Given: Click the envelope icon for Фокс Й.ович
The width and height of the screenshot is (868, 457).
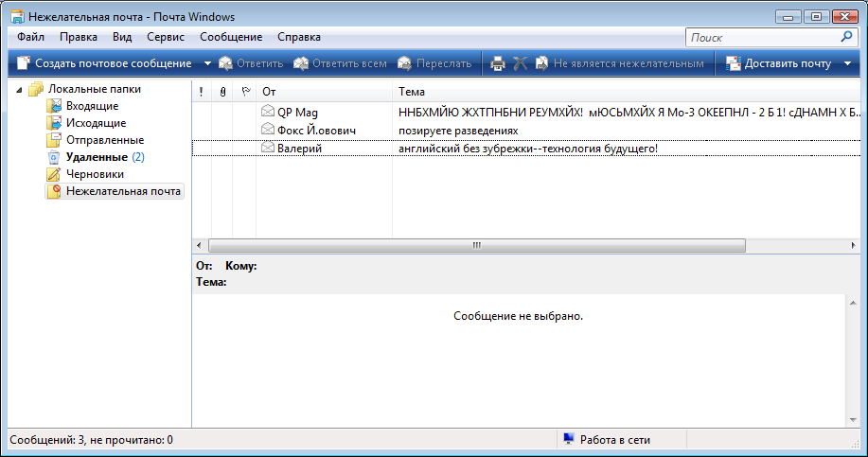Looking at the screenshot, I should pyautogui.click(x=268, y=130).
